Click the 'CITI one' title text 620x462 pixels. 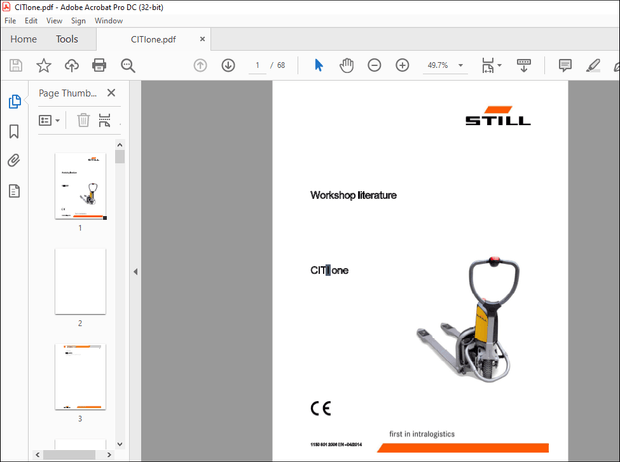(329, 271)
